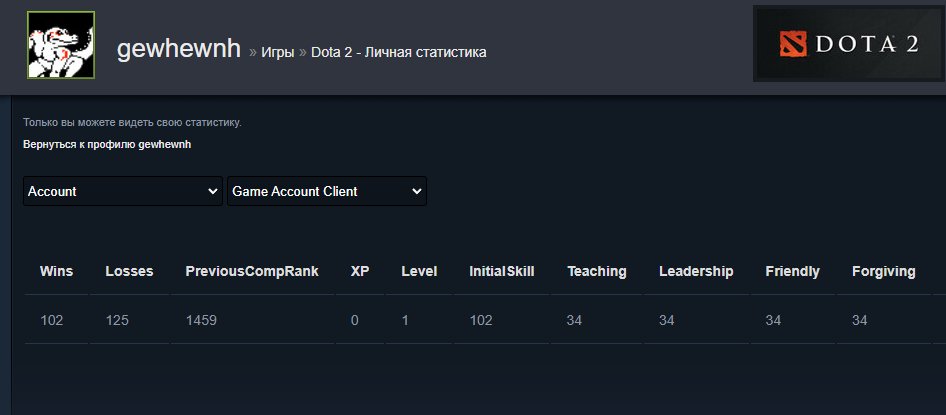Screen dimensions: 946x415
Task: Click the Только вы можете видеть notice text
Action: tap(132, 122)
